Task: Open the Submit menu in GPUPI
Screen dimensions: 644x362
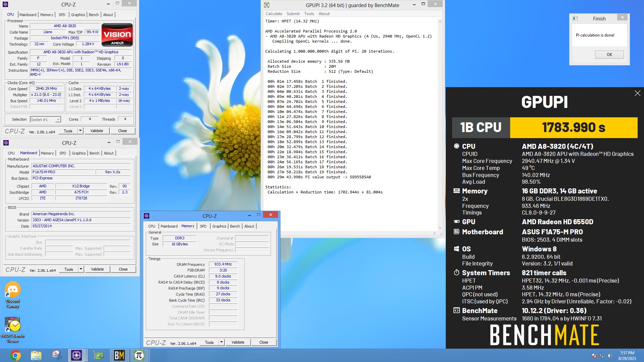Action: 293,14
